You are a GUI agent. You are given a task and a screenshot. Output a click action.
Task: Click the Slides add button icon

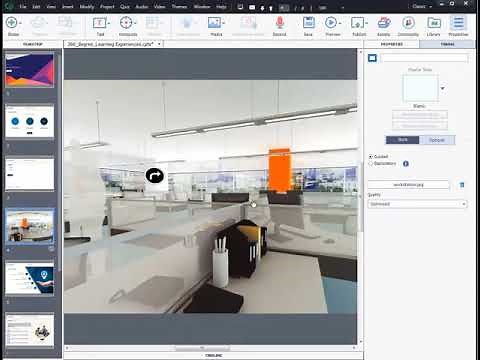tap(12, 23)
